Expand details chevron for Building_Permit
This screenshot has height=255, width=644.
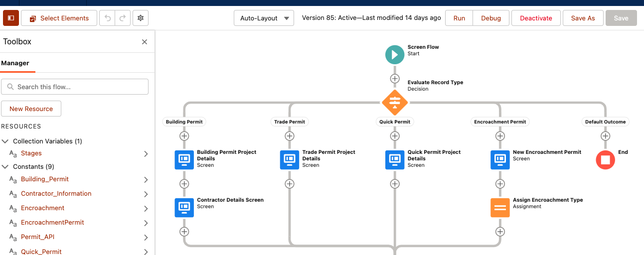pyautogui.click(x=146, y=179)
